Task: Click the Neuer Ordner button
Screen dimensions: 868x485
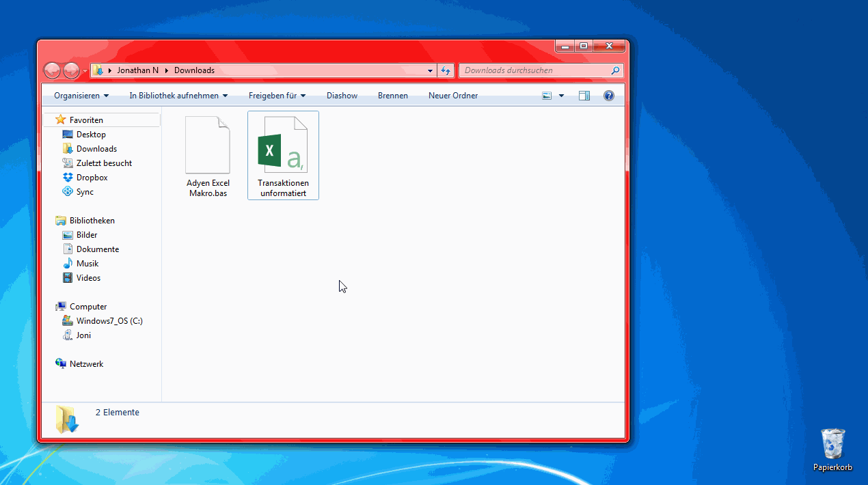Action: [453, 96]
